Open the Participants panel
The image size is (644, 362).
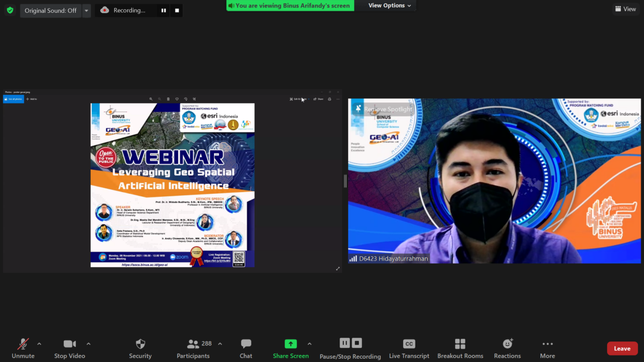[x=194, y=349]
